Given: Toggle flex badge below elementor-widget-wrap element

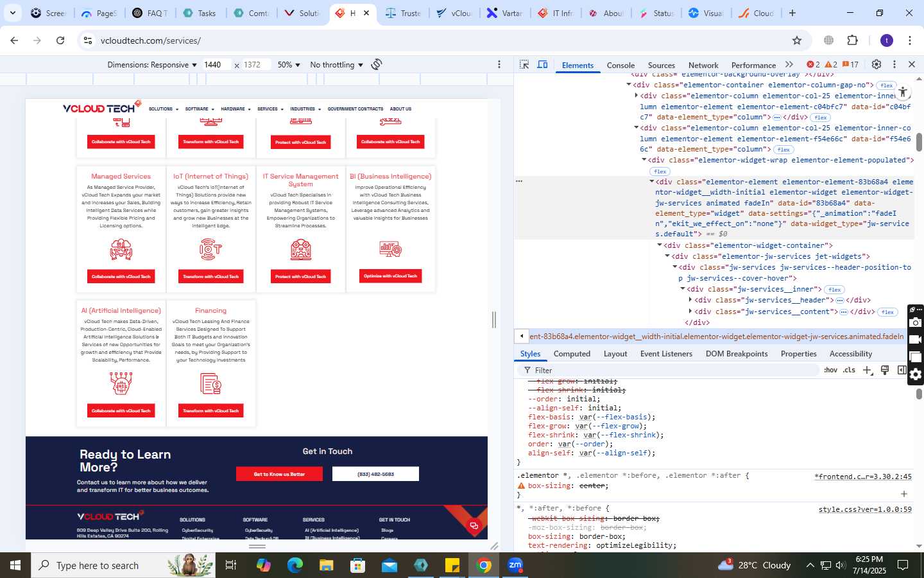Looking at the screenshot, I should [660, 171].
